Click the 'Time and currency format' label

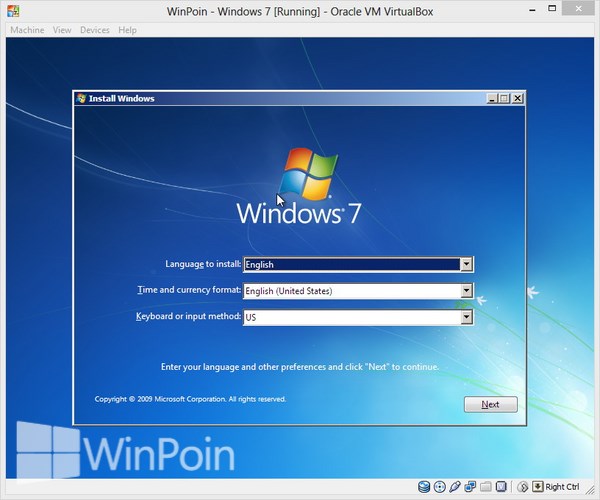click(189, 290)
